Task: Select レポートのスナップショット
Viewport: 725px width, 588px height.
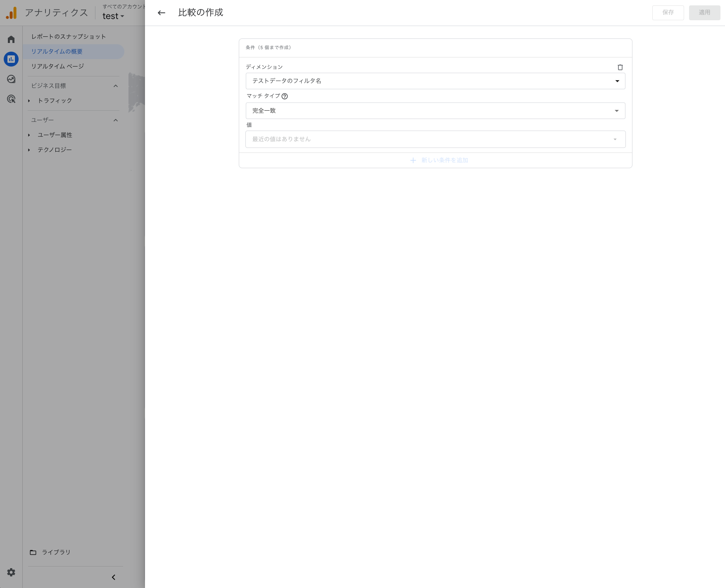Action: [69, 36]
